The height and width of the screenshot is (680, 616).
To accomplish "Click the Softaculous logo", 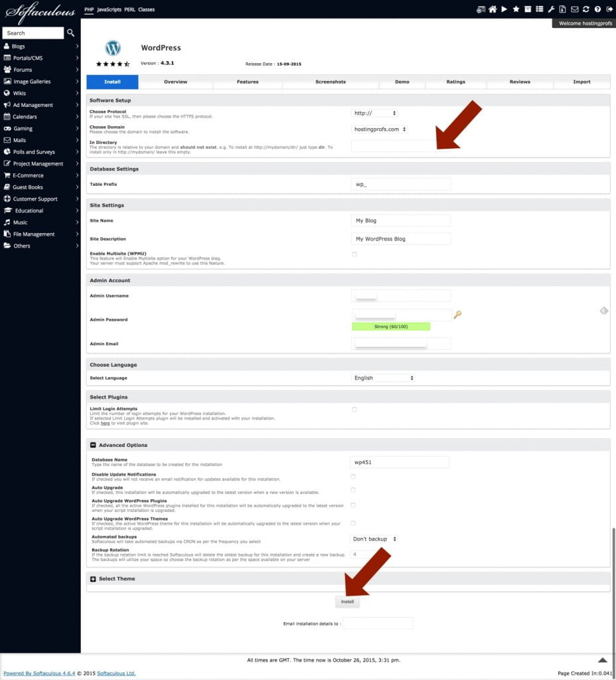I will click(x=40, y=12).
